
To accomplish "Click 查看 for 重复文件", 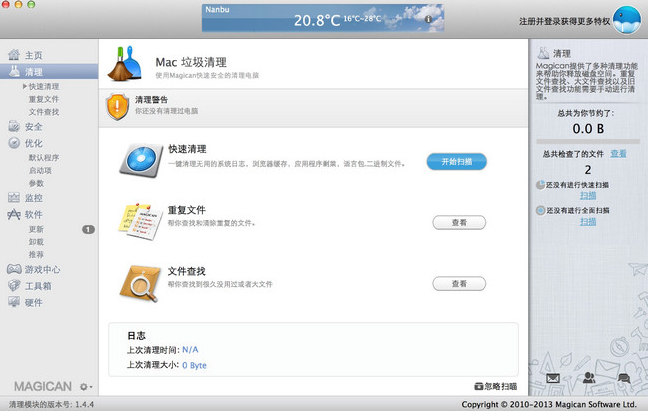I will pos(459,223).
